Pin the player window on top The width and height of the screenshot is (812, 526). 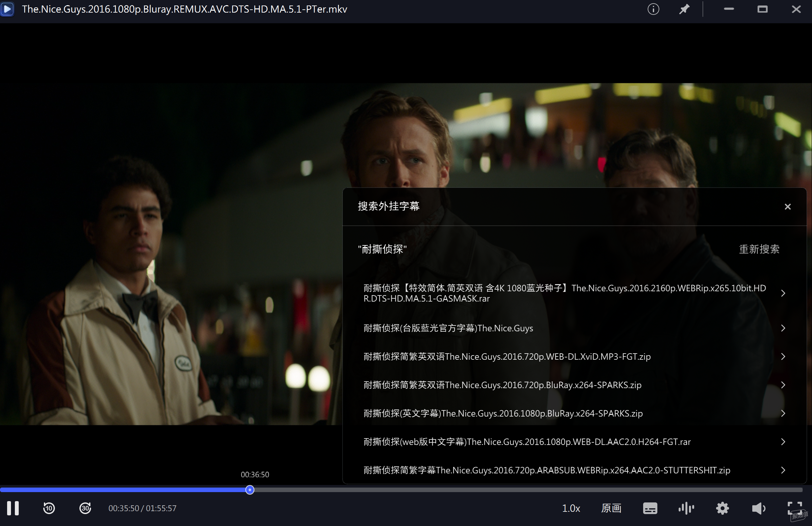click(684, 9)
